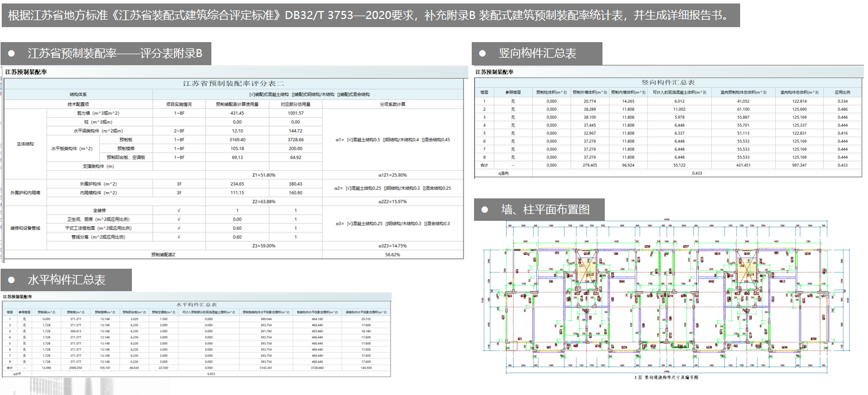The image size is (868, 395).
Task: Click floor 2 exterior wall volume 38.289
Action: click(589, 109)
